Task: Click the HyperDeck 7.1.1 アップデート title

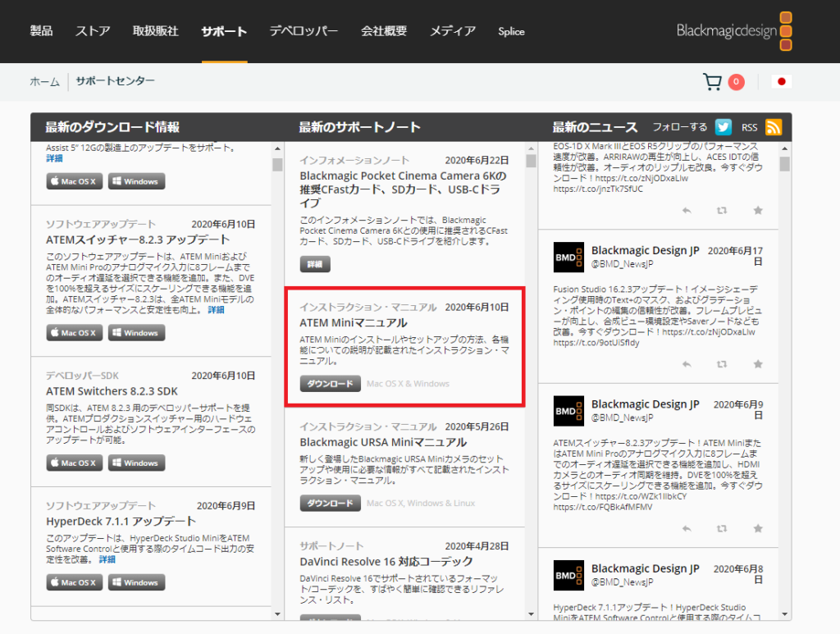Action: (x=121, y=522)
